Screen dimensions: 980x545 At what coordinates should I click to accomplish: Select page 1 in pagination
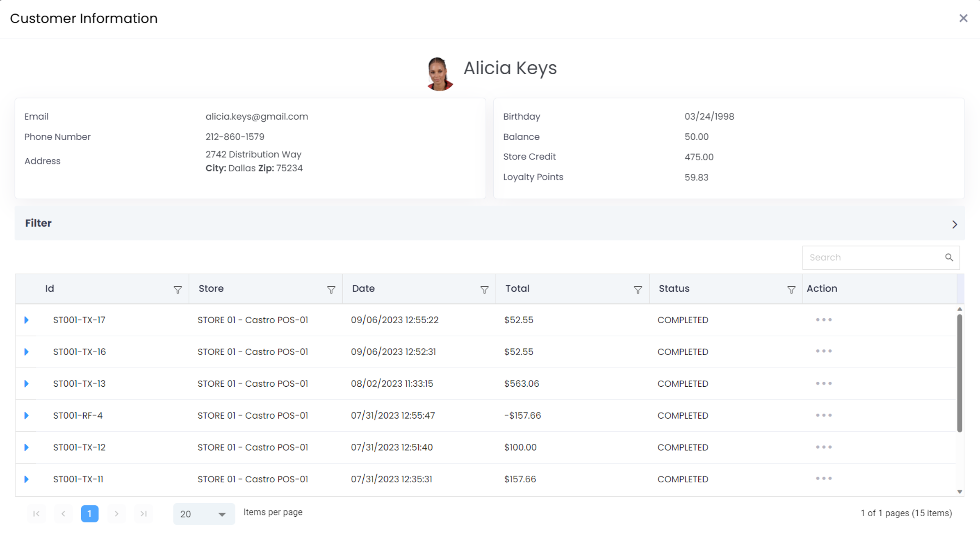pyautogui.click(x=89, y=514)
